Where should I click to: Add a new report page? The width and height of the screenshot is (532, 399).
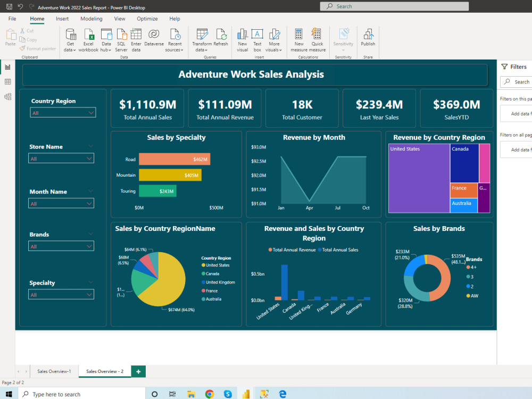(138, 371)
